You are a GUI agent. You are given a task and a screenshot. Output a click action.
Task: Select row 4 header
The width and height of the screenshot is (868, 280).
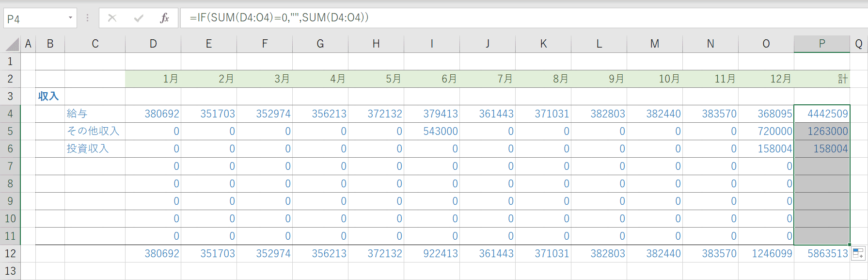(10, 114)
